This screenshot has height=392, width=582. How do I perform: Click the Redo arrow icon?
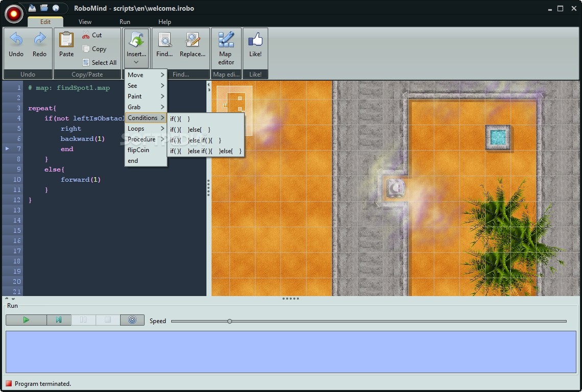(39, 38)
